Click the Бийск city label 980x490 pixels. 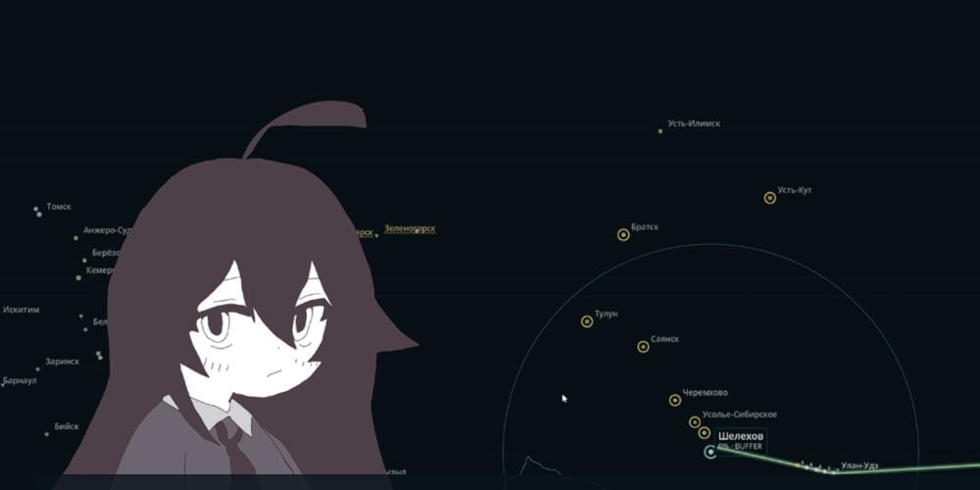pos(67,426)
